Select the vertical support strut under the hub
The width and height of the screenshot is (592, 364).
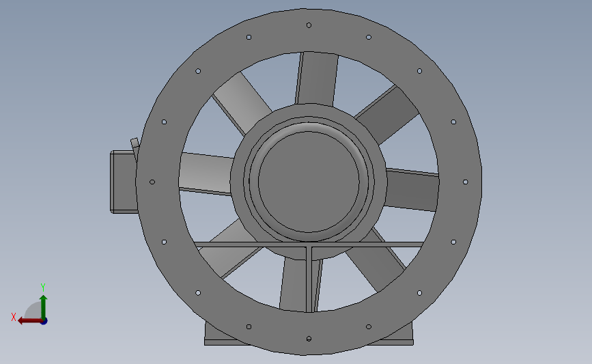309,279
